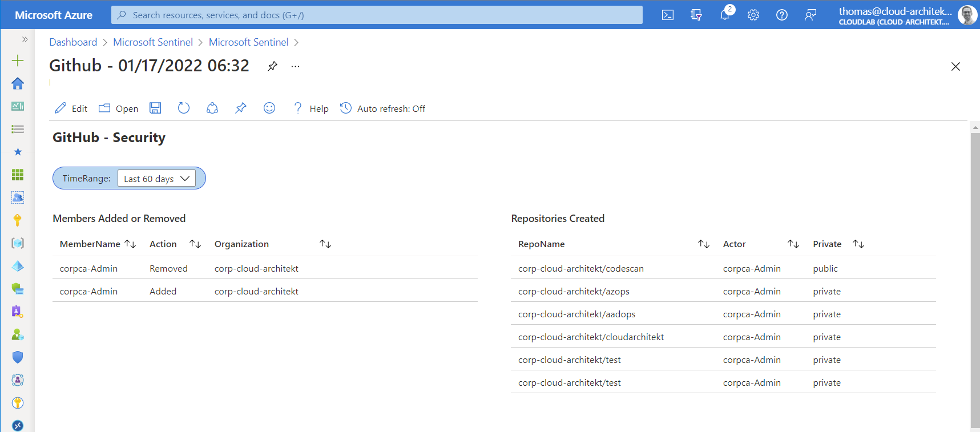Sort by MemberName column
Viewport: 980px width, 432px height.
(130, 244)
